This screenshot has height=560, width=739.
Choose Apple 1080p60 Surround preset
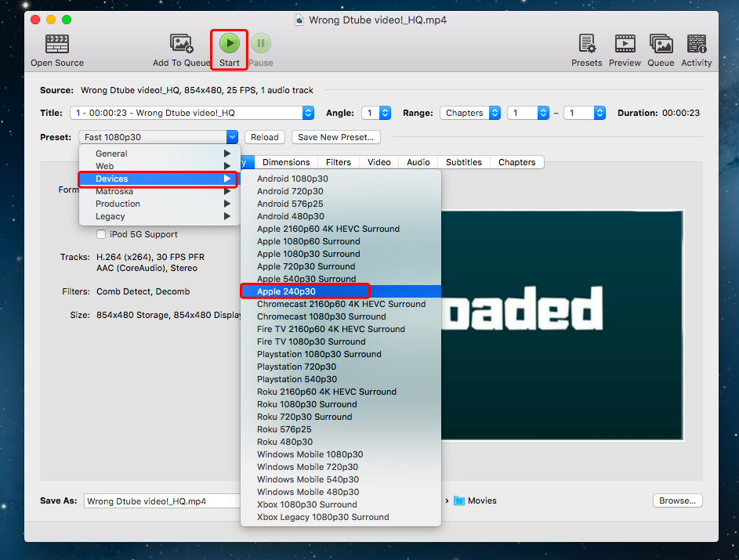pos(341,241)
